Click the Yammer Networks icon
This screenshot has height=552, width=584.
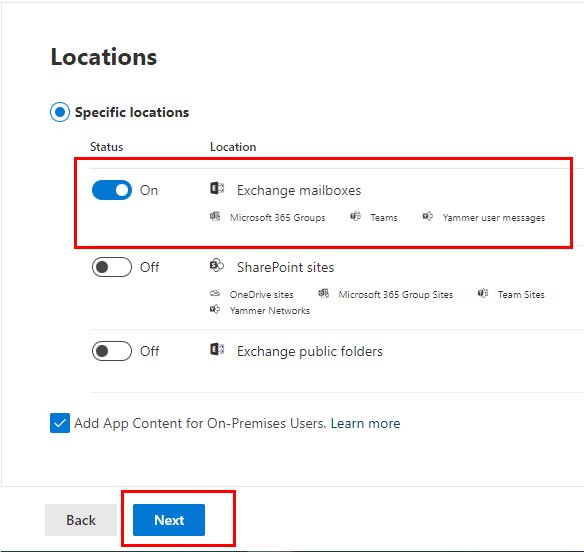pyautogui.click(x=215, y=309)
